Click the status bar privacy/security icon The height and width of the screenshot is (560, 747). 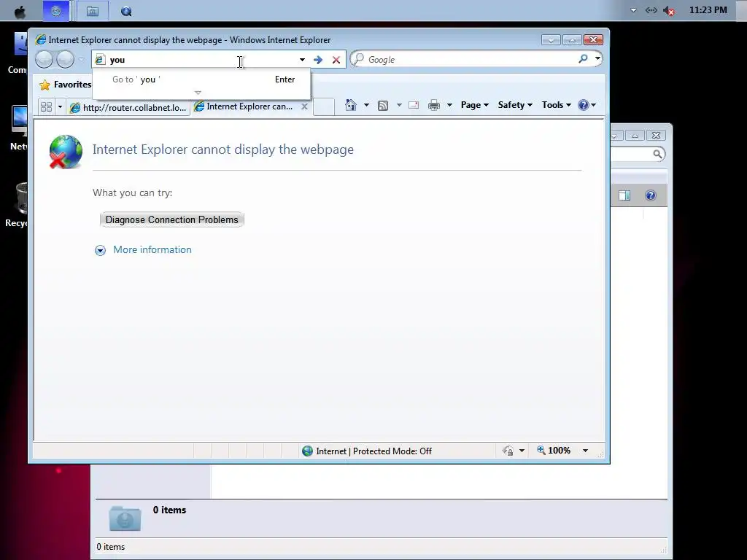tap(508, 451)
